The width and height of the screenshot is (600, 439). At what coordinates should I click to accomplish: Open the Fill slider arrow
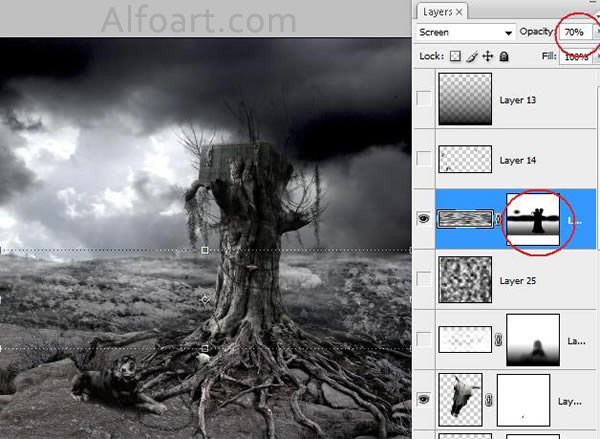pyautogui.click(x=596, y=57)
